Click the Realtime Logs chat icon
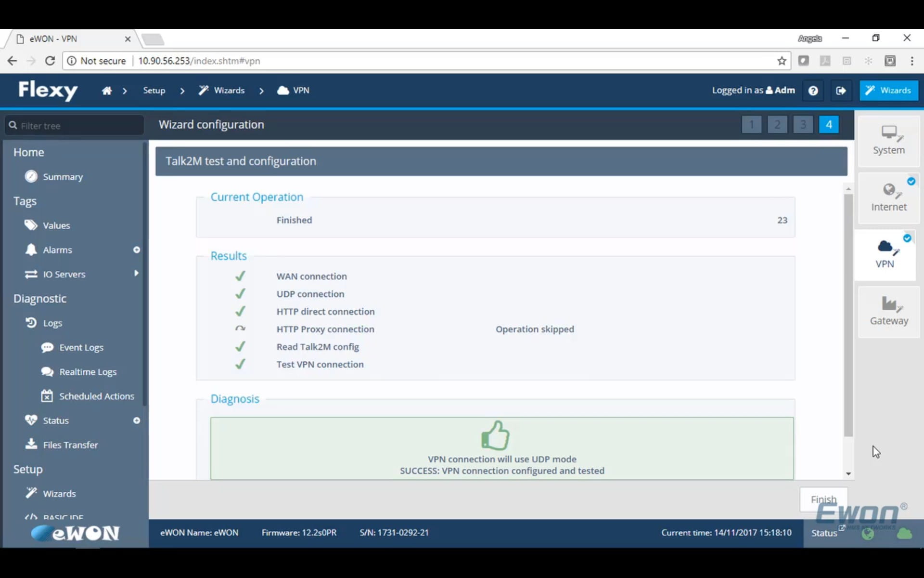 tap(47, 371)
